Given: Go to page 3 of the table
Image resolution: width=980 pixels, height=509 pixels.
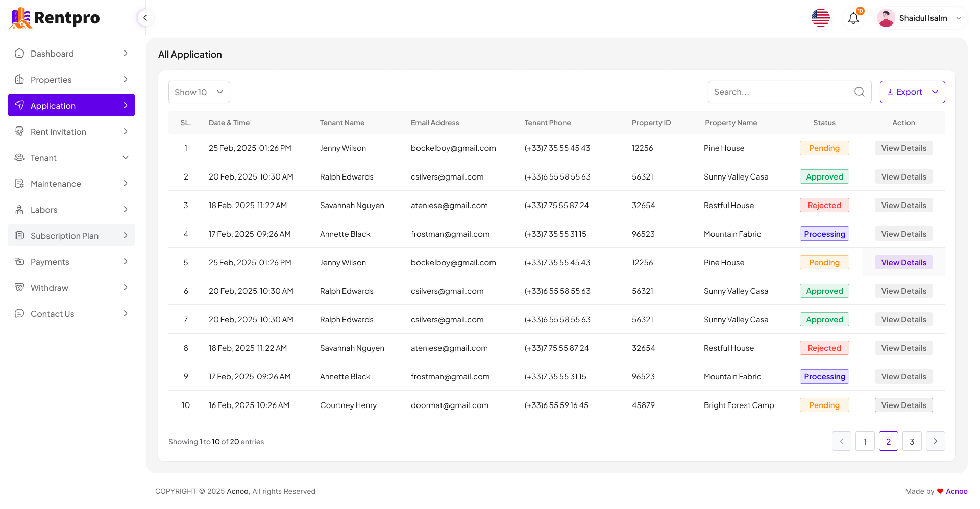Looking at the screenshot, I should [x=912, y=442].
